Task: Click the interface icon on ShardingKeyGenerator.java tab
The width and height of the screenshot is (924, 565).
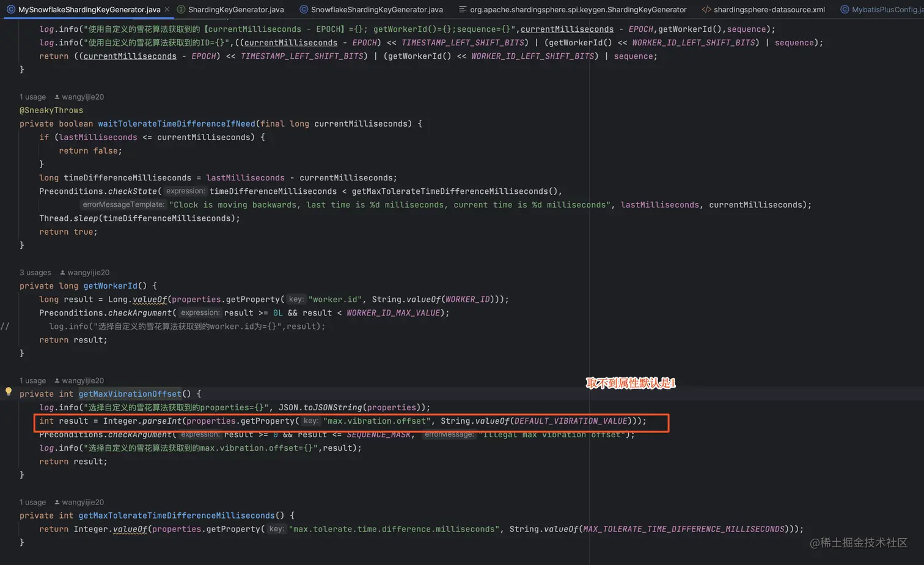Action: coord(181,10)
